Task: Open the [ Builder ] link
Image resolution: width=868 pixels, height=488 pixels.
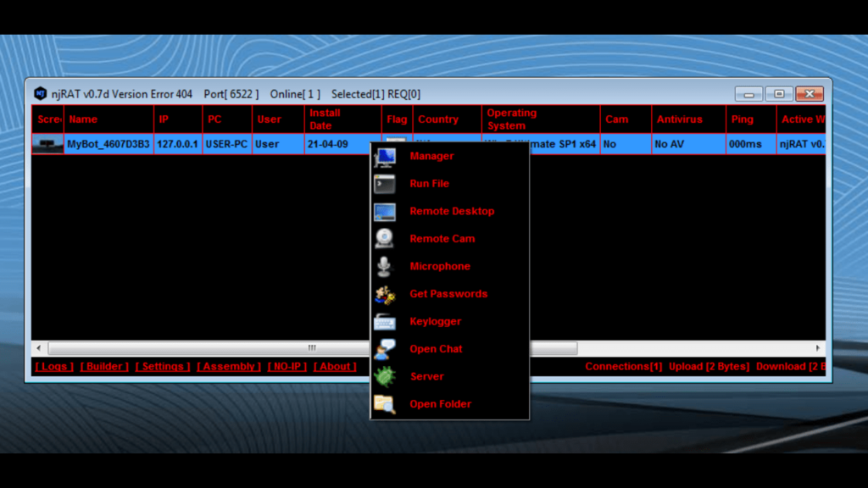Action: [104, 366]
